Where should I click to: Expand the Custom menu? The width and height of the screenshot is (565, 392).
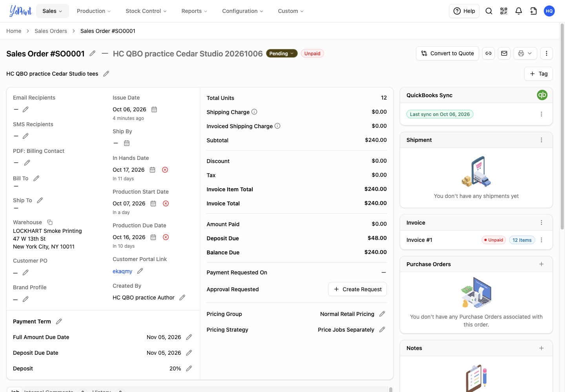tap(291, 11)
